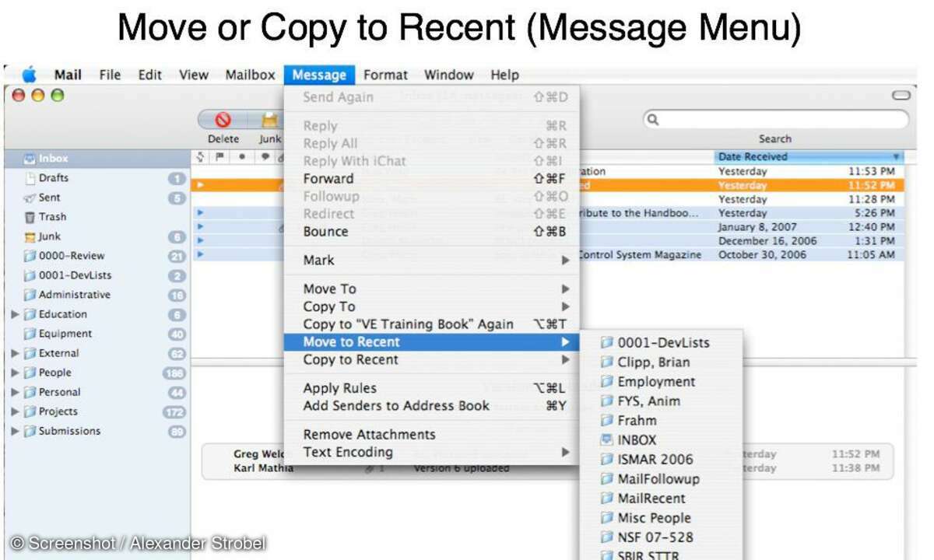Viewport: 934px width, 560px height.
Task: Open the Help menu
Action: pos(504,75)
